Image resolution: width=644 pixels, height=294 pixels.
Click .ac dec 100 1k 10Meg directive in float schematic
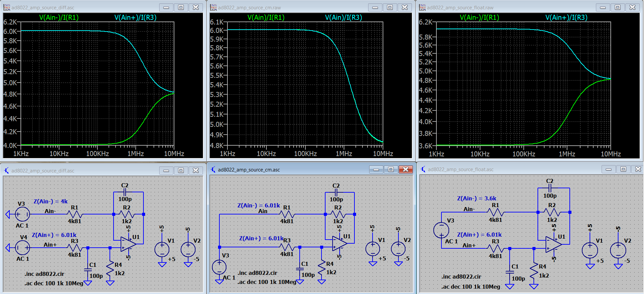[471, 287]
